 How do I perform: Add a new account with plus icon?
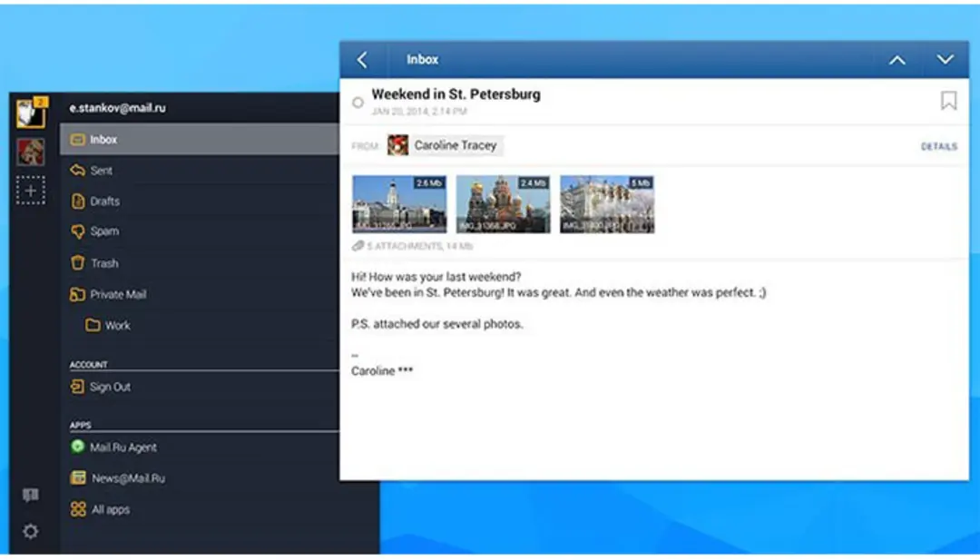tap(31, 191)
